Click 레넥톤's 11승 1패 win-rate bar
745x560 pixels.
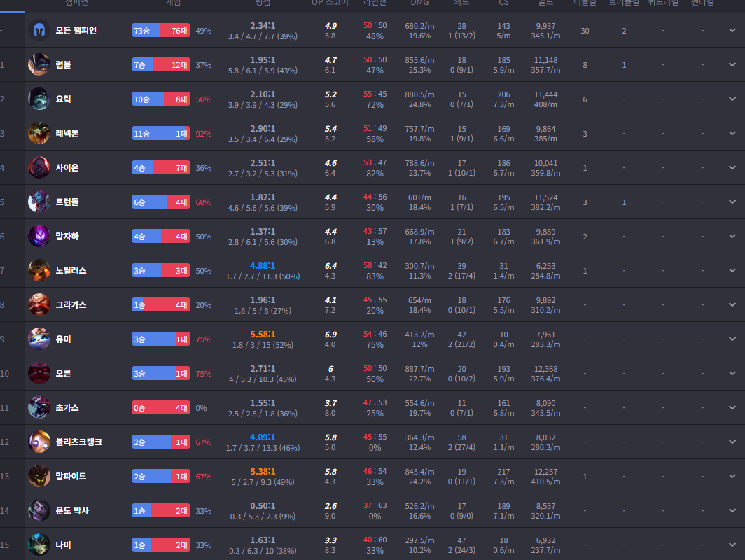161,134
